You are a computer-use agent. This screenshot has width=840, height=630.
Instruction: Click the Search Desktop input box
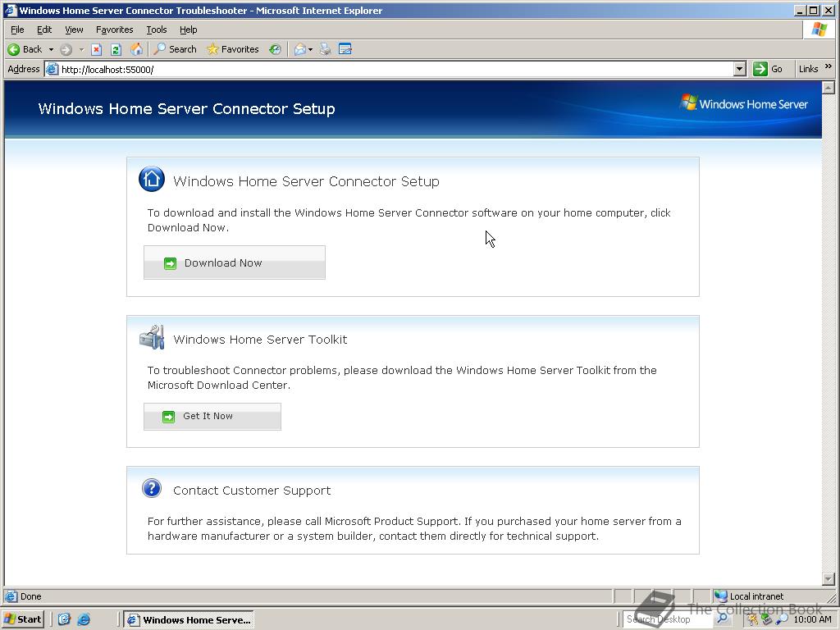(x=668, y=619)
